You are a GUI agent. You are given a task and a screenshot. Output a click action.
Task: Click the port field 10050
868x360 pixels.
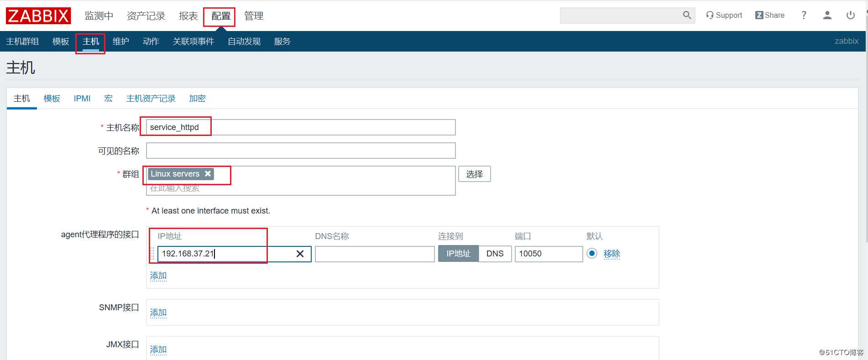[x=549, y=254]
